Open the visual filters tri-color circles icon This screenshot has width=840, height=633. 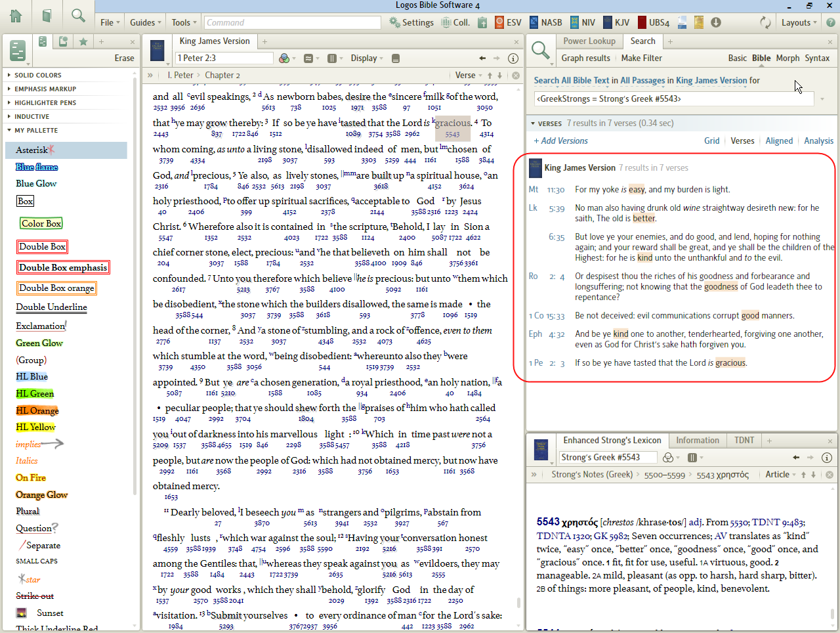[x=284, y=58]
